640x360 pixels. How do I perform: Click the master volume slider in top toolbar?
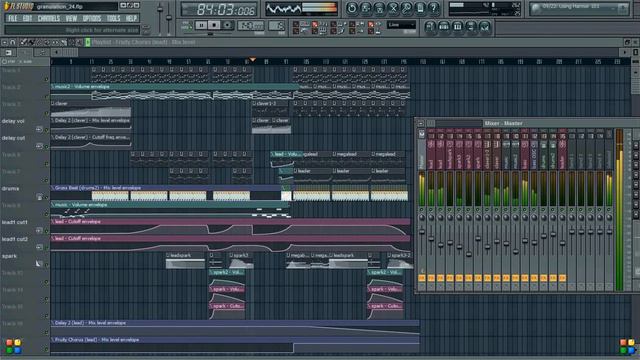(160, 18)
